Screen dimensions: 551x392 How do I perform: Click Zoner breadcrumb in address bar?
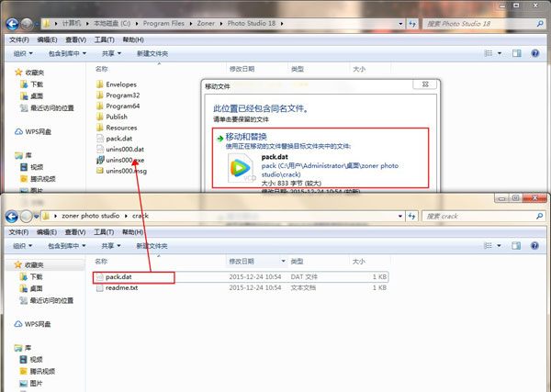(206, 24)
